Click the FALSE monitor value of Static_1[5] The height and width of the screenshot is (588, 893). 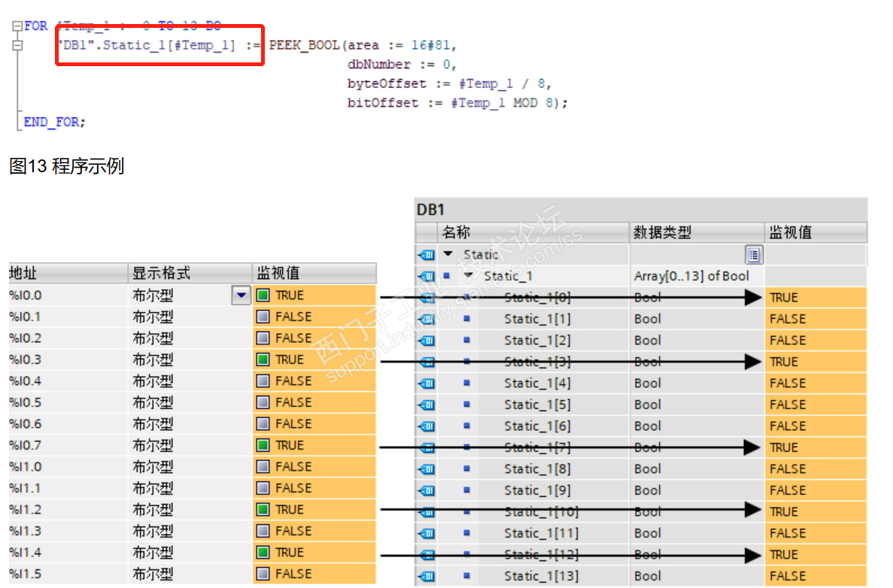(x=816, y=405)
